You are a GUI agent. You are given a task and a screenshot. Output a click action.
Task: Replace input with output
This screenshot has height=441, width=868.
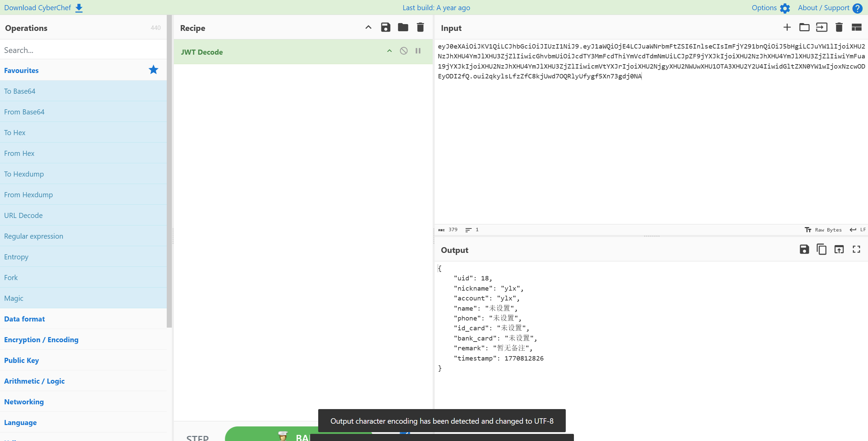pyautogui.click(x=839, y=250)
